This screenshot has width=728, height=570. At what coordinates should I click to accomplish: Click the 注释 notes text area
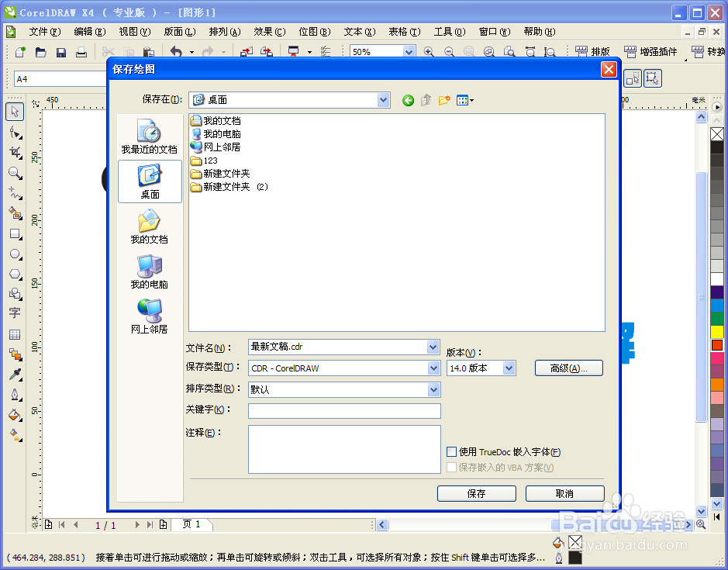(x=344, y=449)
